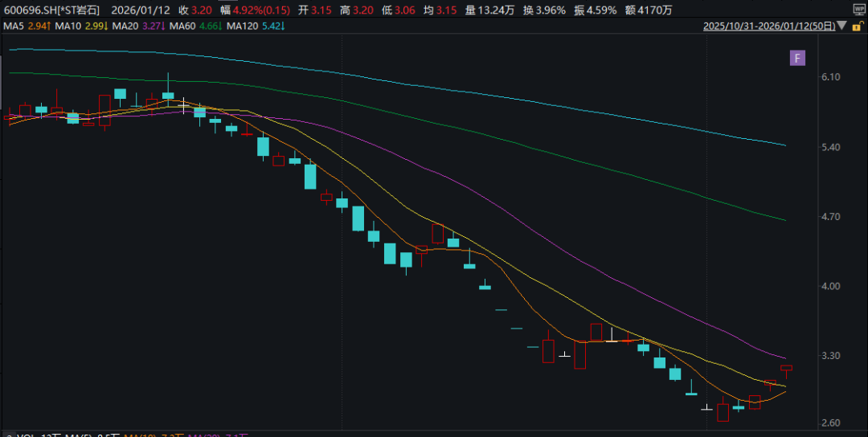The height and width of the screenshot is (437, 868).
Task: Click the 6.10 price axis label
Action: (x=831, y=77)
